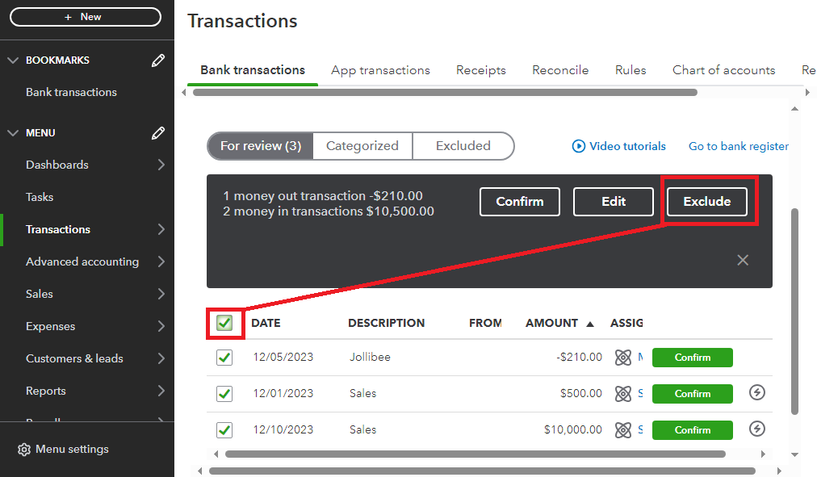
Task: Click the category icon on Jollibee row
Action: (x=623, y=357)
